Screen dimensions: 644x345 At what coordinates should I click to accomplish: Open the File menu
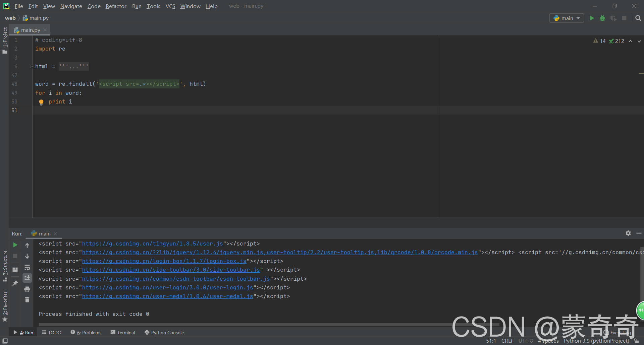click(19, 6)
